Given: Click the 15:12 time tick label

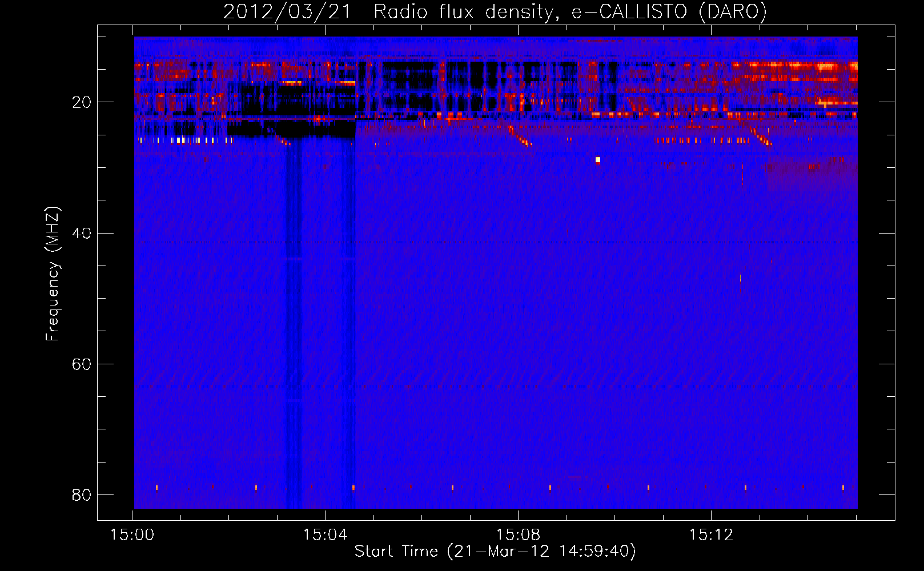Looking at the screenshot, I should point(711,535).
